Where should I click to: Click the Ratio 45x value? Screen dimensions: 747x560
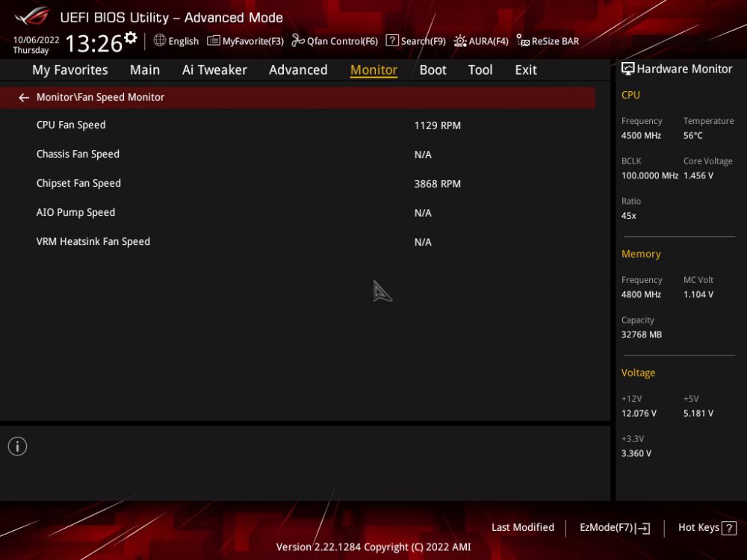coord(629,216)
